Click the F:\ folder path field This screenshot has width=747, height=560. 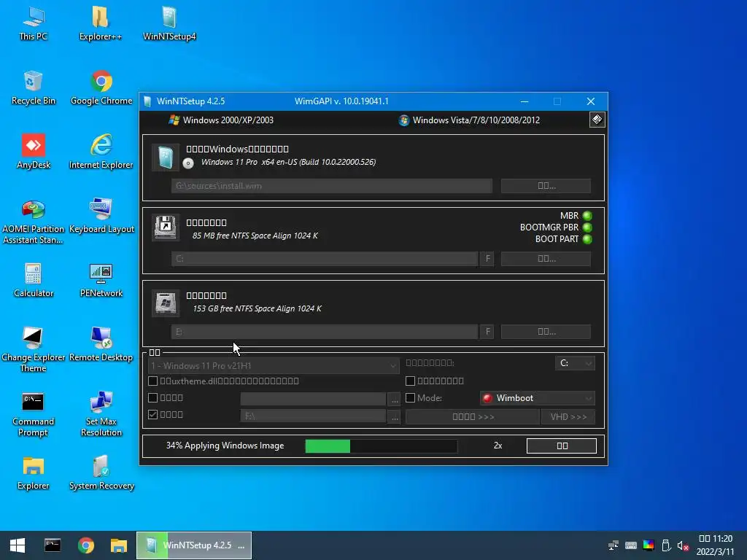point(313,416)
